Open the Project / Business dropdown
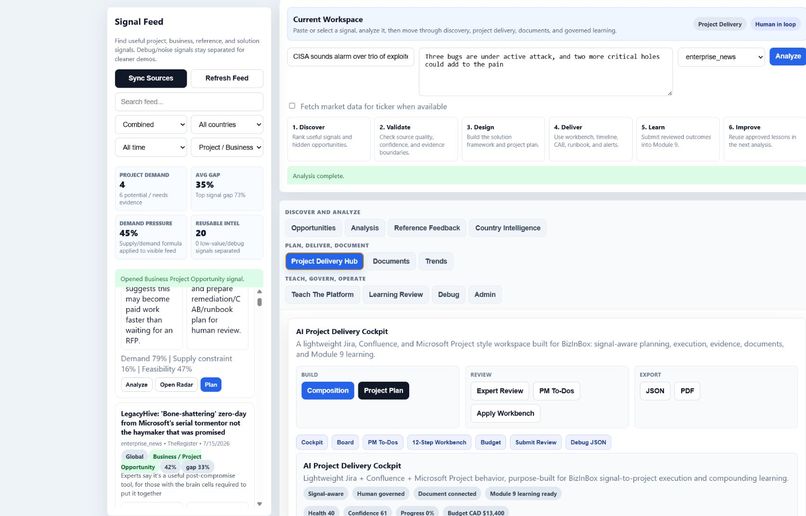 [227, 148]
